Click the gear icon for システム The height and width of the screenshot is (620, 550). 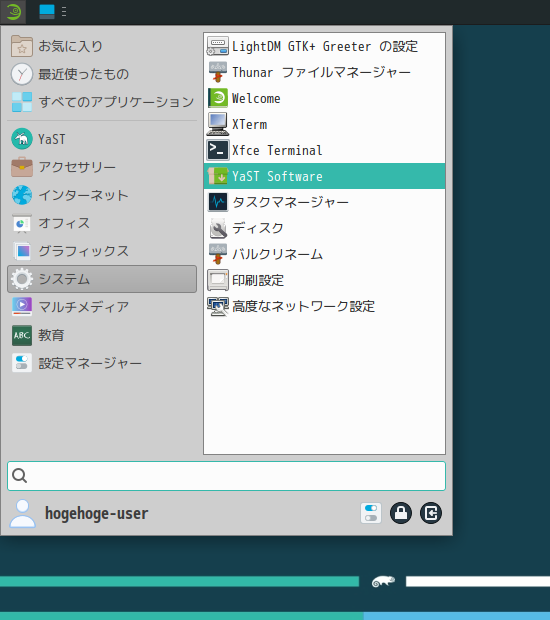point(22,279)
